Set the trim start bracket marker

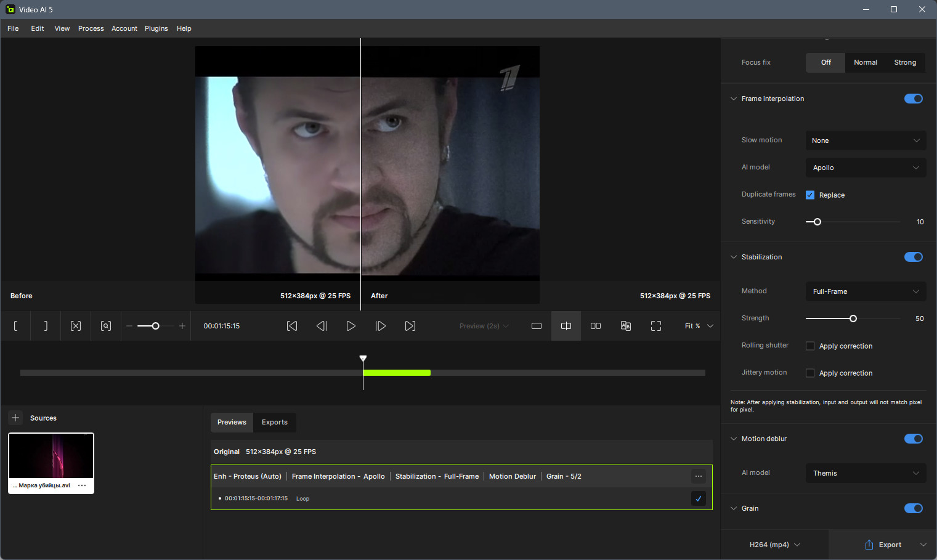click(x=15, y=326)
